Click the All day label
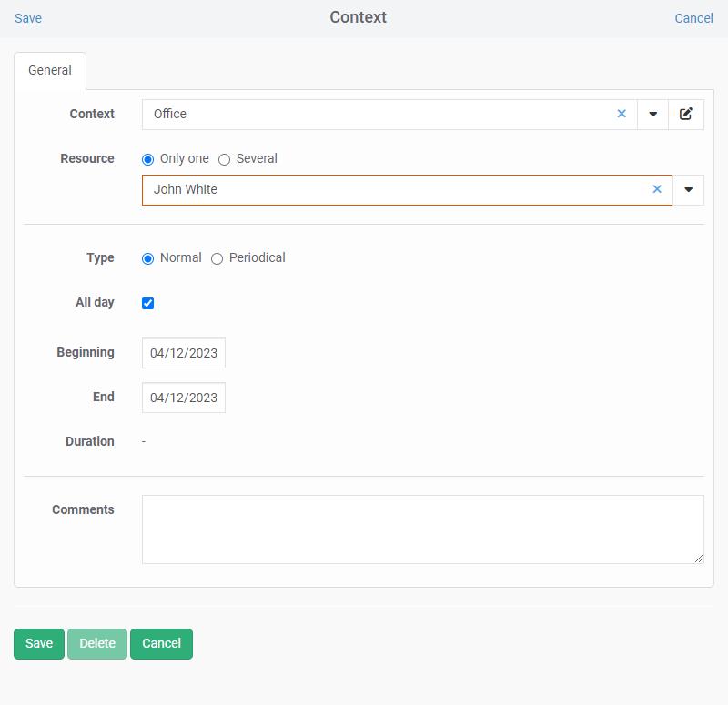 [x=95, y=302]
